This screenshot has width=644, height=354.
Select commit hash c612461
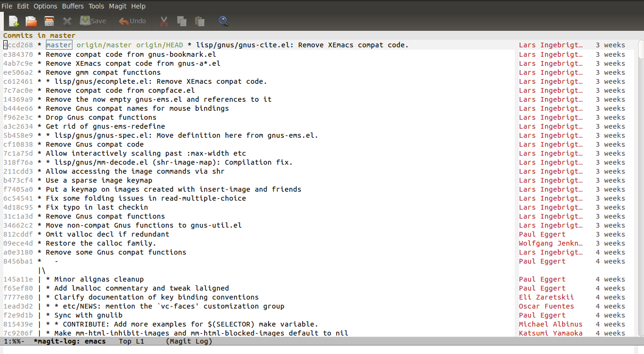(18, 81)
